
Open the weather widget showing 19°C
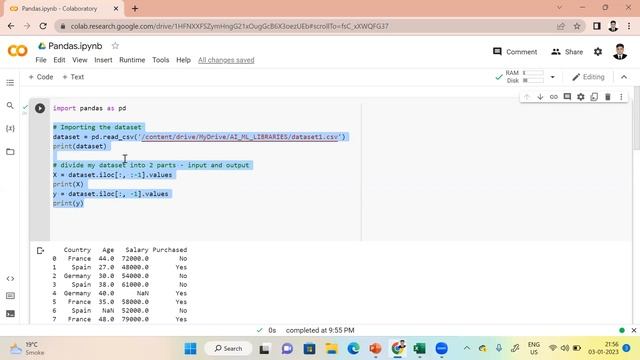(27, 349)
